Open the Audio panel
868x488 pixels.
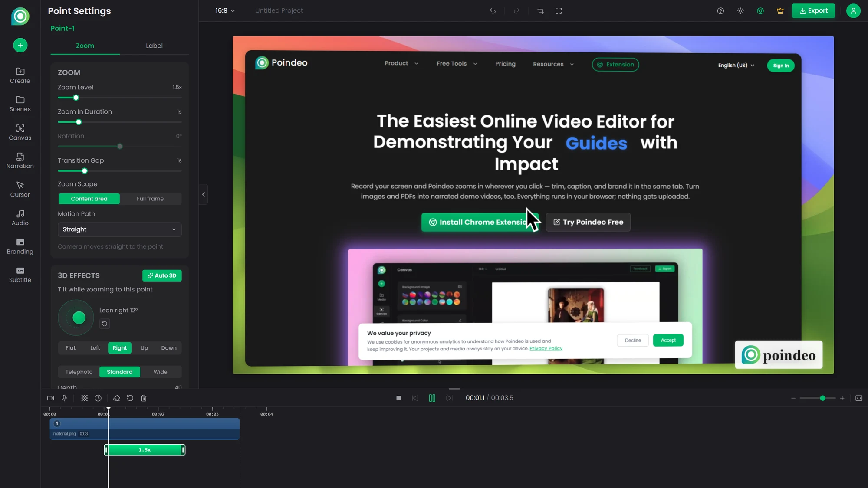point(20,218)
